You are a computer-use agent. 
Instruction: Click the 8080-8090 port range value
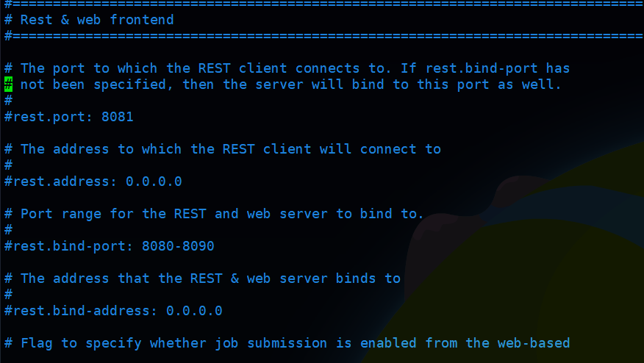(x=178, y=246)
